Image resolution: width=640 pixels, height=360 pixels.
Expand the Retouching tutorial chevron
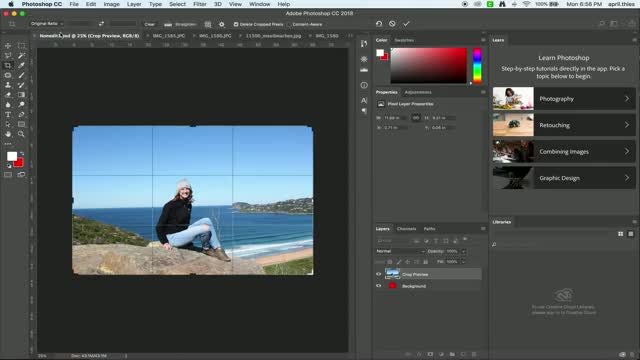click(x=627, y=125)
